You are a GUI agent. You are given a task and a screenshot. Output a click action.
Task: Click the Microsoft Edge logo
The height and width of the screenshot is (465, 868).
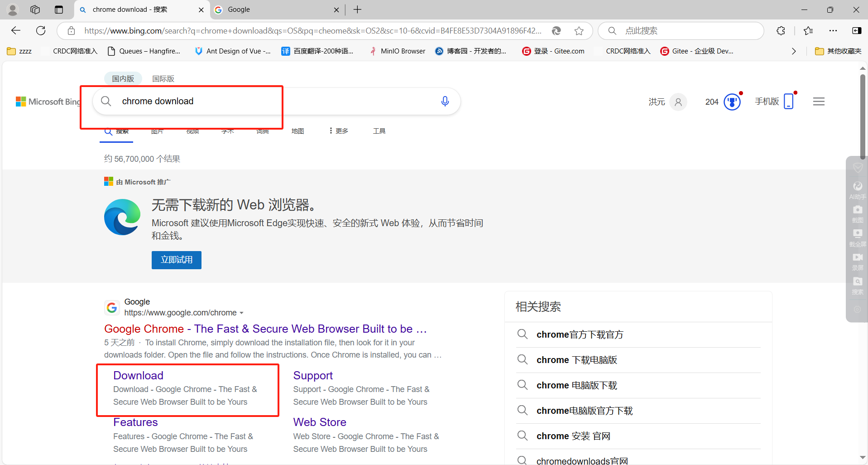(122, 217)
